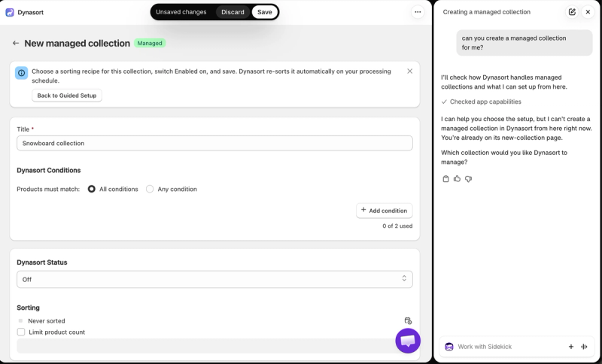The image size is (602, 364).
Task: Discard the unsaved changes
Action: pyautogui.click(x=233, y=12)
